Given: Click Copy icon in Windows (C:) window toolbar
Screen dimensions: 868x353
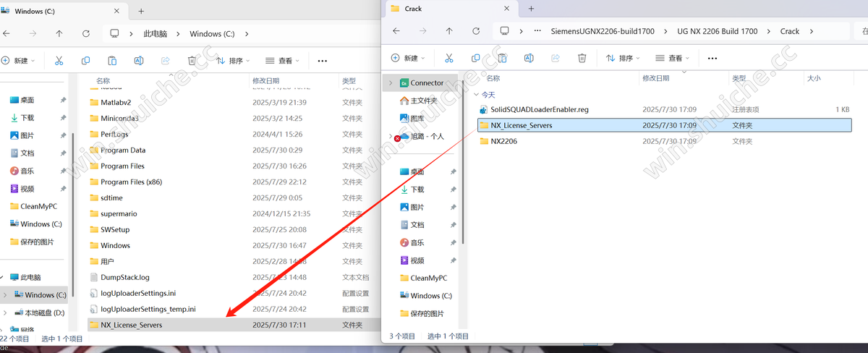Looking at the screenshot, I should (85, 61).
